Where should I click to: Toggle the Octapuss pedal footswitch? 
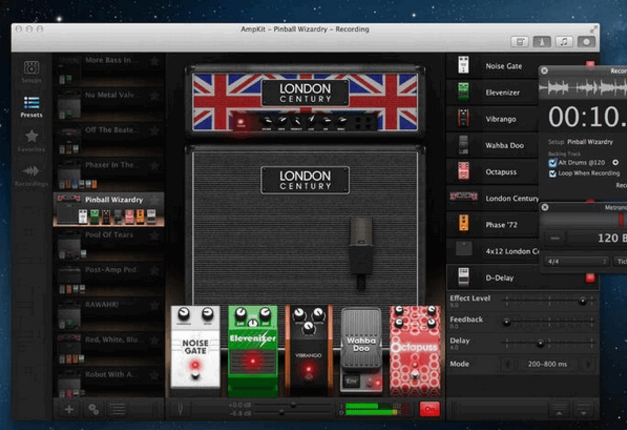click(x=415, y=374)
